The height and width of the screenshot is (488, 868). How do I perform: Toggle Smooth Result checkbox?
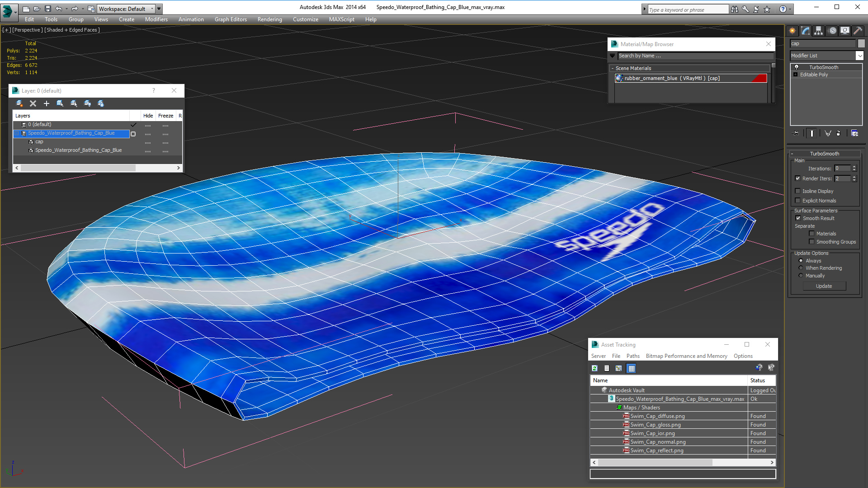798,218
